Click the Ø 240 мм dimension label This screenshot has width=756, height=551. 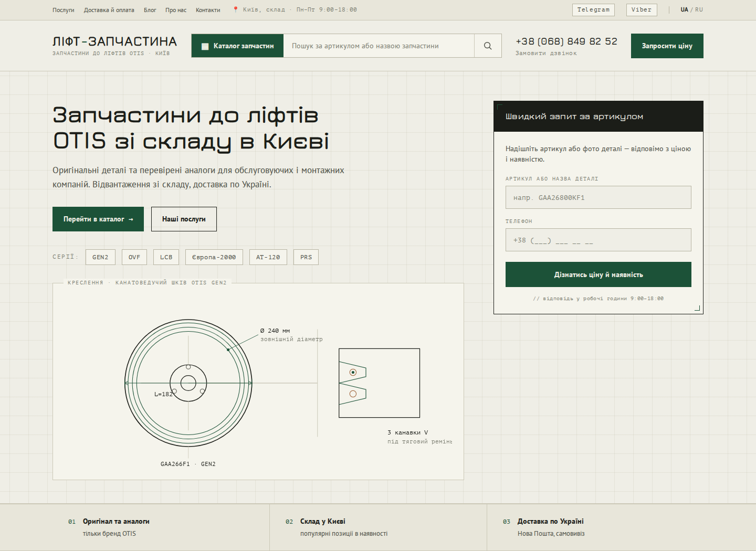(x=275, y=331)
